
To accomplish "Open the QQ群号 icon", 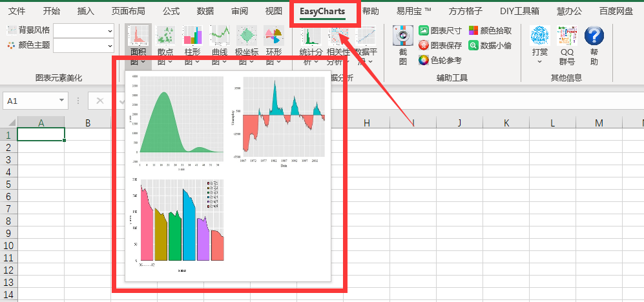I will point(566,35).
